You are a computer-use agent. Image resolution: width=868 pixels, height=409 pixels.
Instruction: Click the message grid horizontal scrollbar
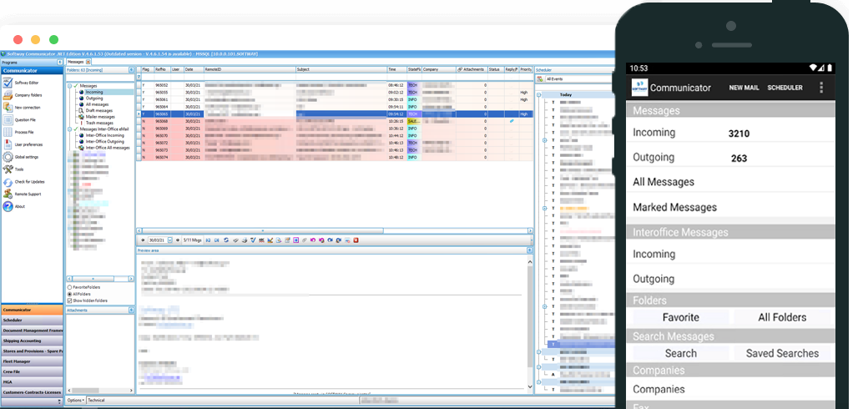[335, 230]
